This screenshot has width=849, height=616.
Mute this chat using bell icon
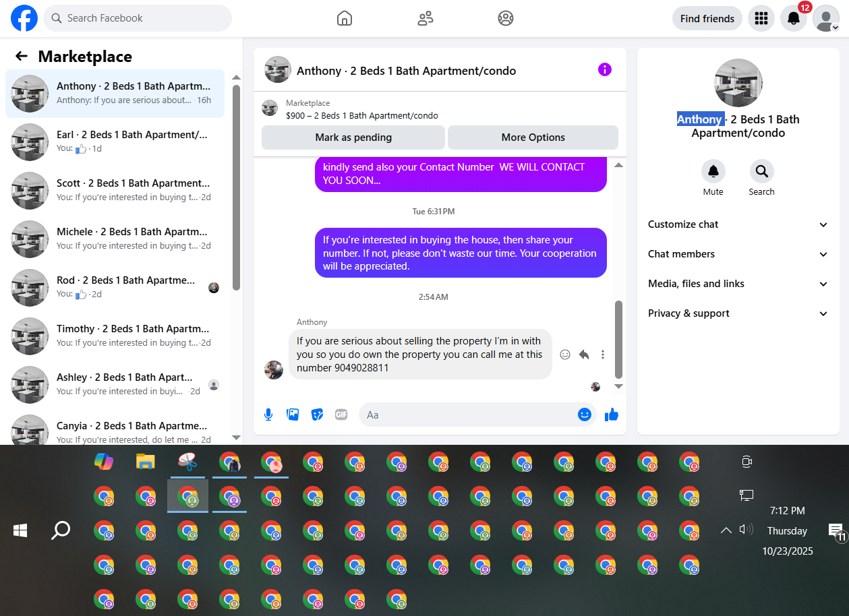(x=713, y=172)
